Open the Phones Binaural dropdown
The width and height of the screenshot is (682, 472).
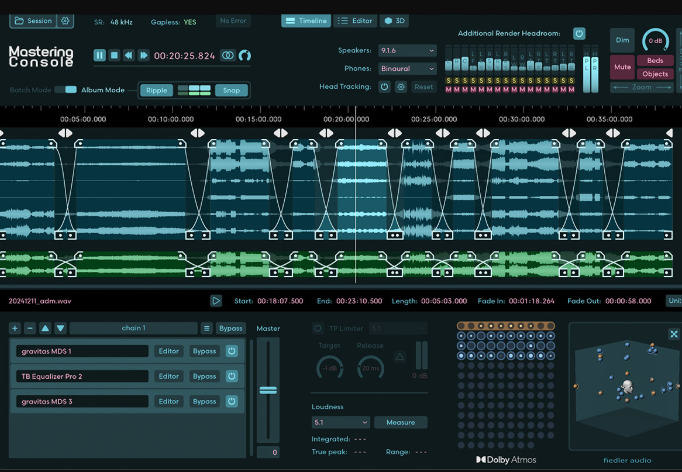[407, 68]
